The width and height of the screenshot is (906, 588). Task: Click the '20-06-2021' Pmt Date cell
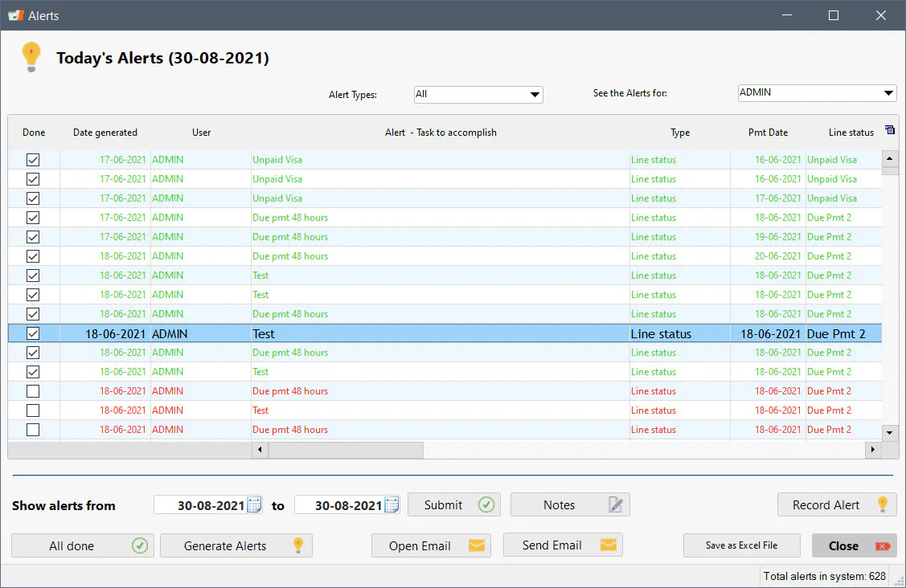pyautogui.click(x=777, y=256)
